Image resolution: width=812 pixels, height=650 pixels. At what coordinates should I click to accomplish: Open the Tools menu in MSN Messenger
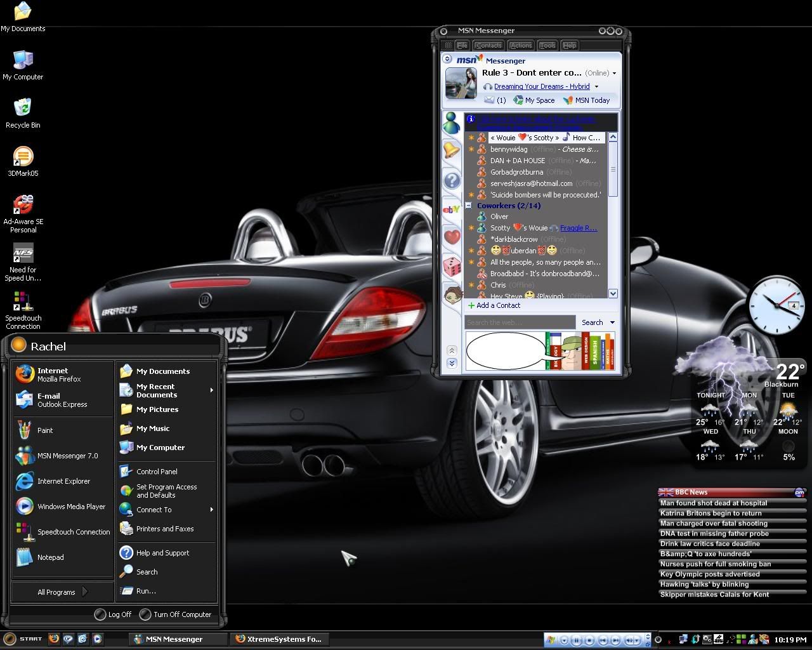(547, 46)
